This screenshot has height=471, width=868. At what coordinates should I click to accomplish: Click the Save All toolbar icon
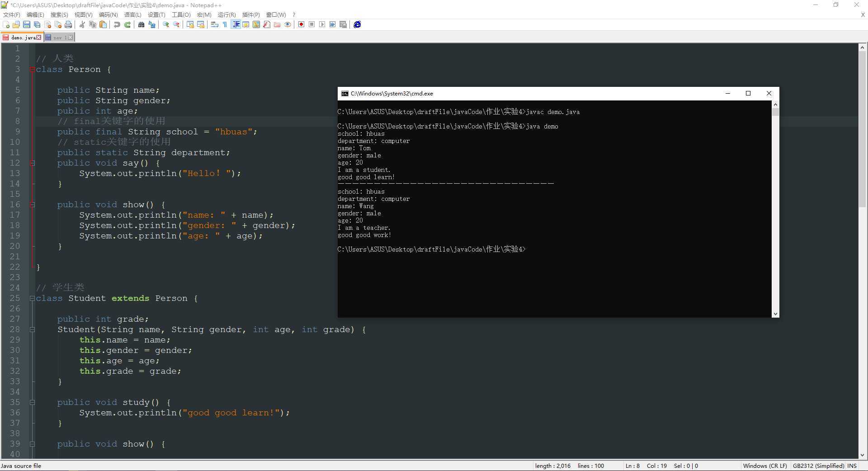pos(37,24)
